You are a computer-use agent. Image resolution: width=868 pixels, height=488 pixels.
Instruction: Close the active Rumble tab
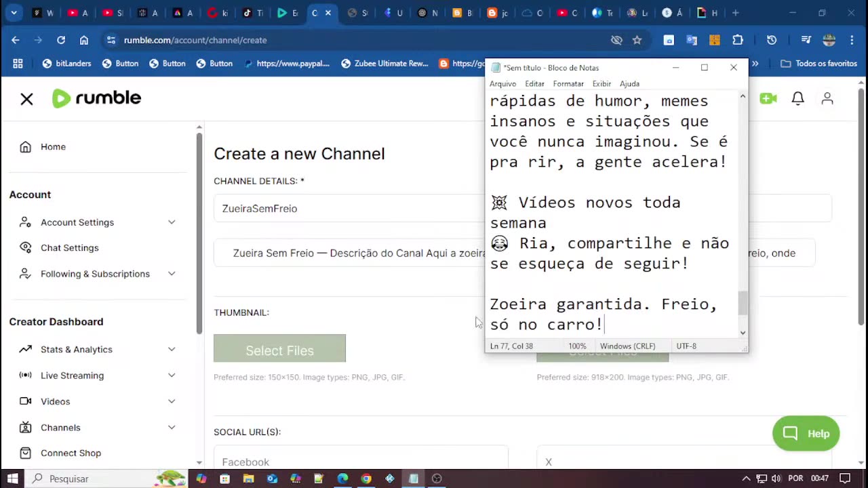(x=328, y=13)
